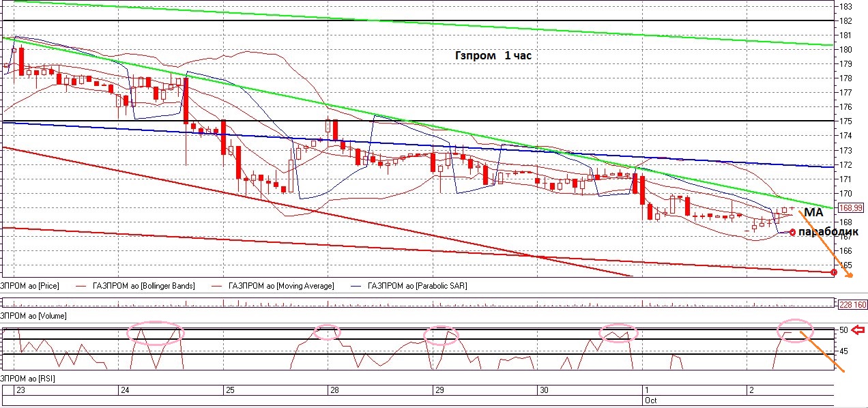Click the RSI axis value 45
This screenshot has height=408, width=868.
pyautogui.click(x=843, y=351)
